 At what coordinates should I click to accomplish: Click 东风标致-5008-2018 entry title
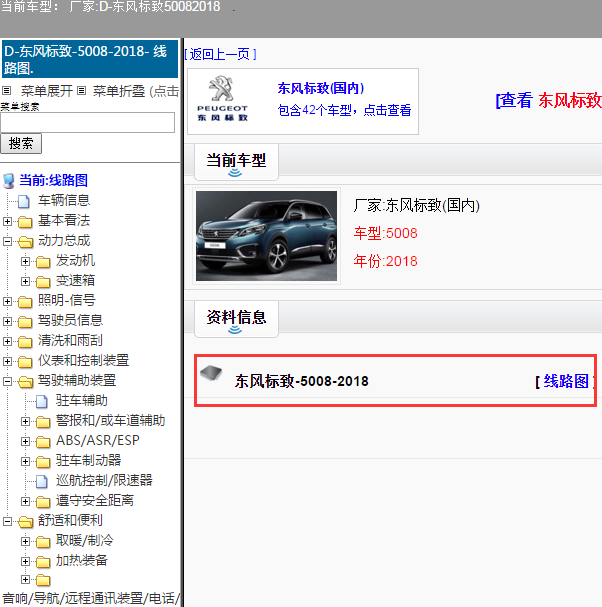(301, 381)
